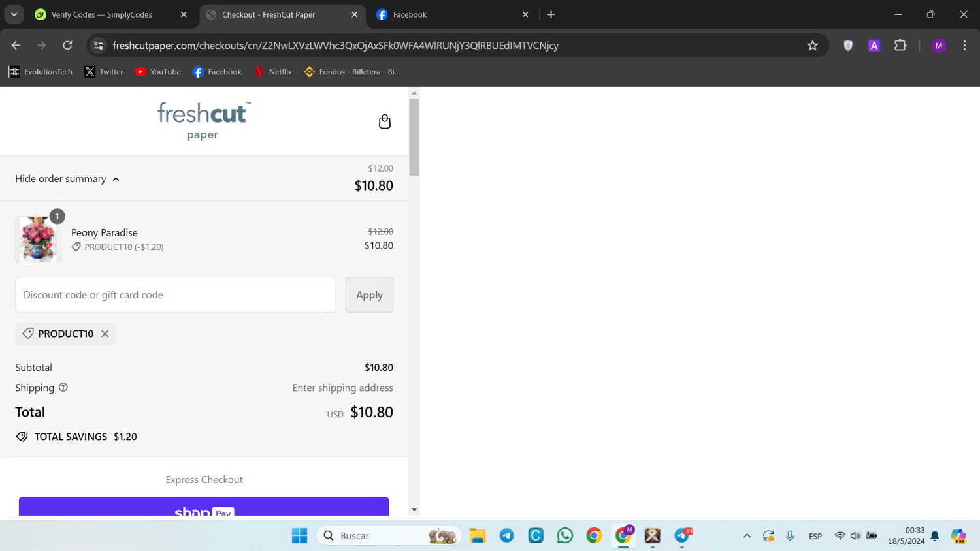Image resolution: width=980 pixels, height=551 pixels.
Task: Click the Enter shipping address text
Action: (x=343, y=388)
